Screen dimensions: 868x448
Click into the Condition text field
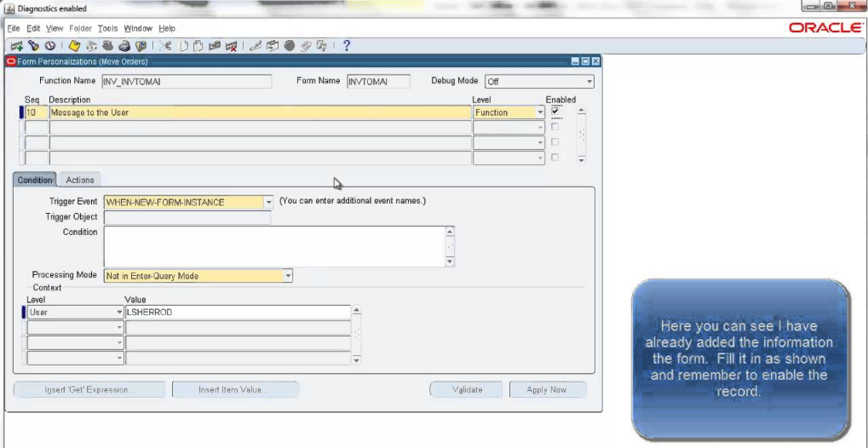[x=274, y=246]
